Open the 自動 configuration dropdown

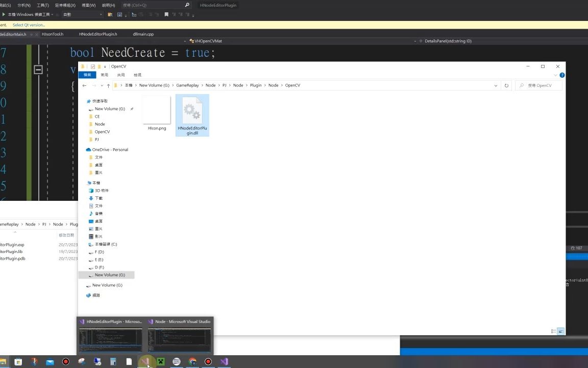coord(83,14)
